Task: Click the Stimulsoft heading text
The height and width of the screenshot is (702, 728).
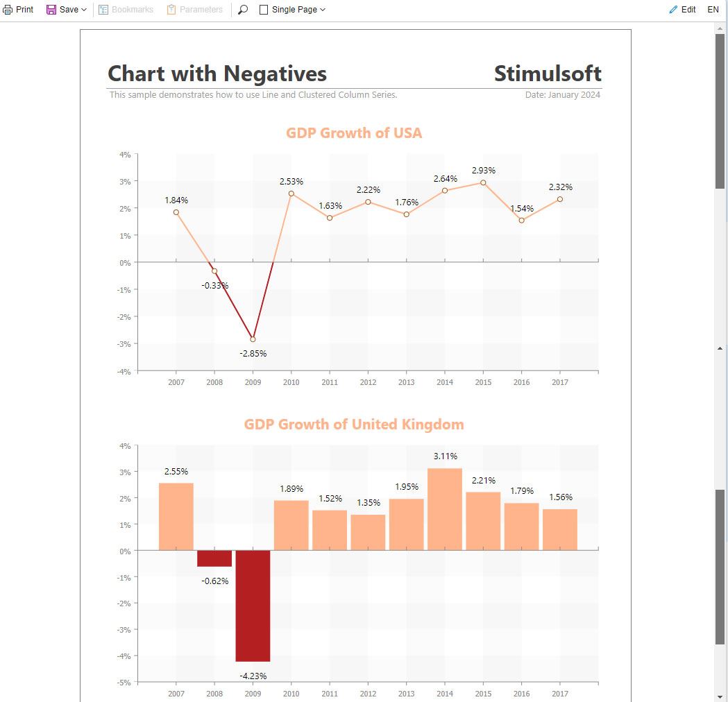Action: coord(548,74)
